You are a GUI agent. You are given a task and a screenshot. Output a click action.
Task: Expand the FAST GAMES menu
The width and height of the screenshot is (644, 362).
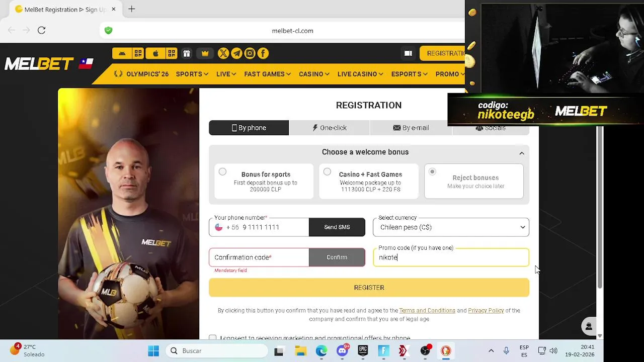click(267, 74)
